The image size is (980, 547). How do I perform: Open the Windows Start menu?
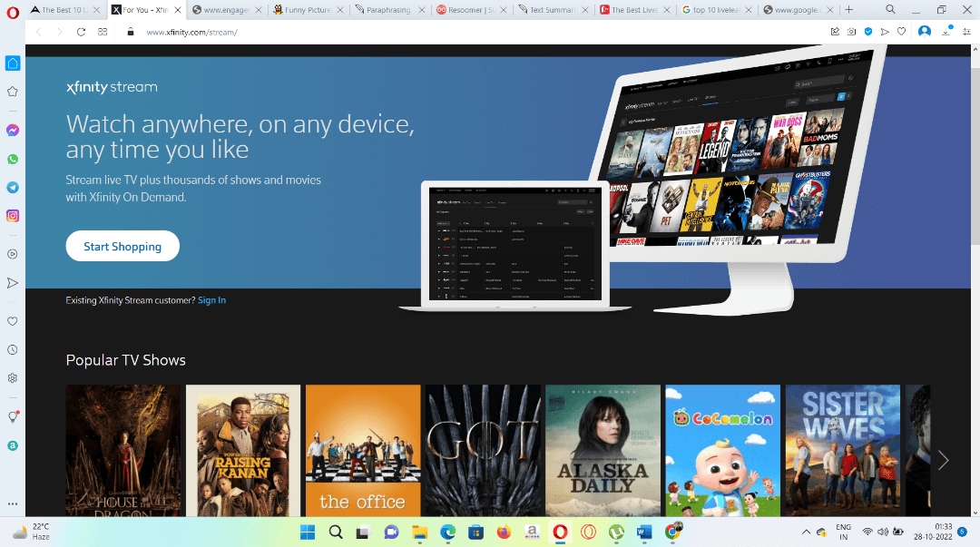[x=308, y=532]
